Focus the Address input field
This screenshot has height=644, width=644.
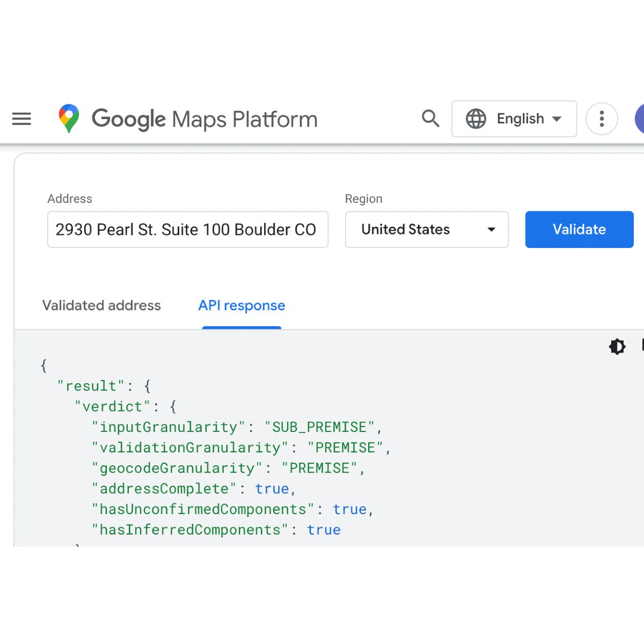coord(187,230)
